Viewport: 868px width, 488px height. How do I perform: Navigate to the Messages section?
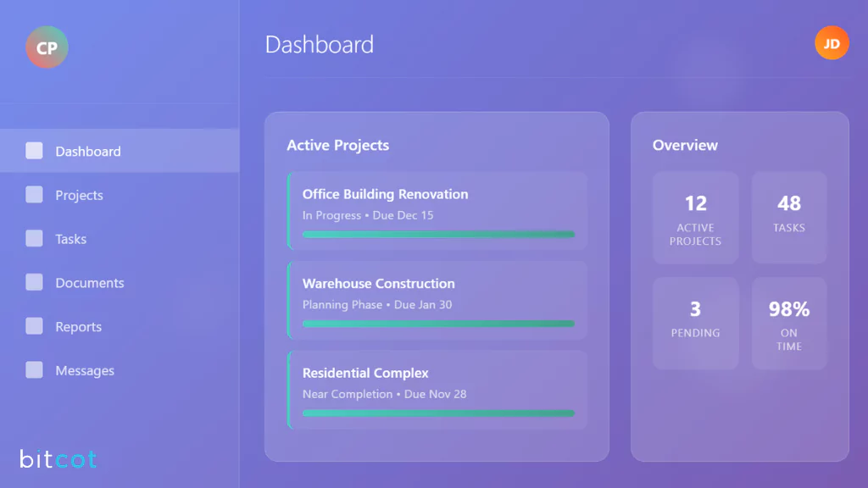pyautogui.click(x=86, y=370)
